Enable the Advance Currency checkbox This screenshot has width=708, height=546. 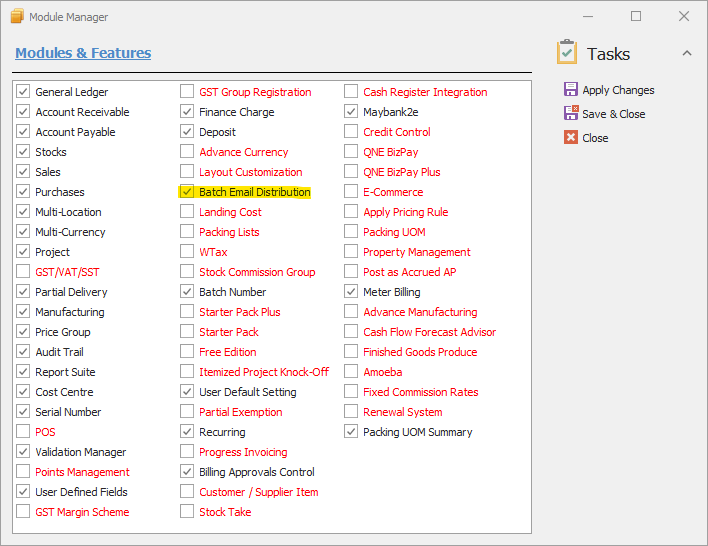pyautogui.click(x=187, y=151)
